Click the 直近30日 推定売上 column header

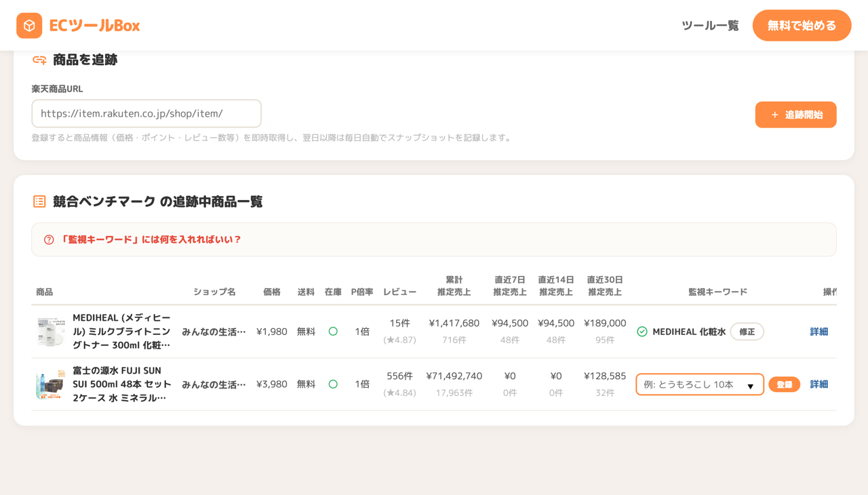[605, 286]
